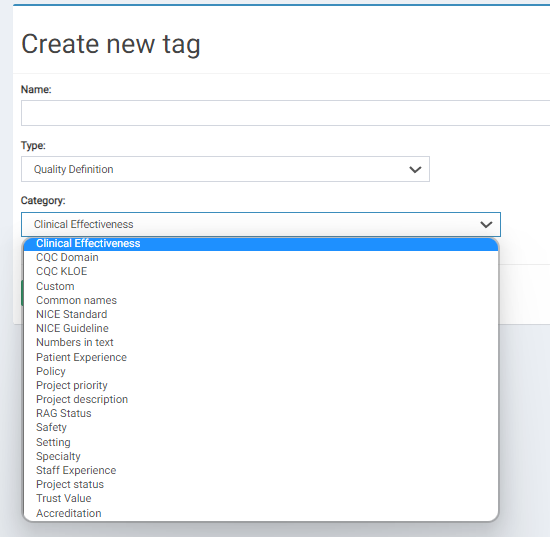550x537 pixels.
Task: Choose Common names from the list
Action: 261,300
